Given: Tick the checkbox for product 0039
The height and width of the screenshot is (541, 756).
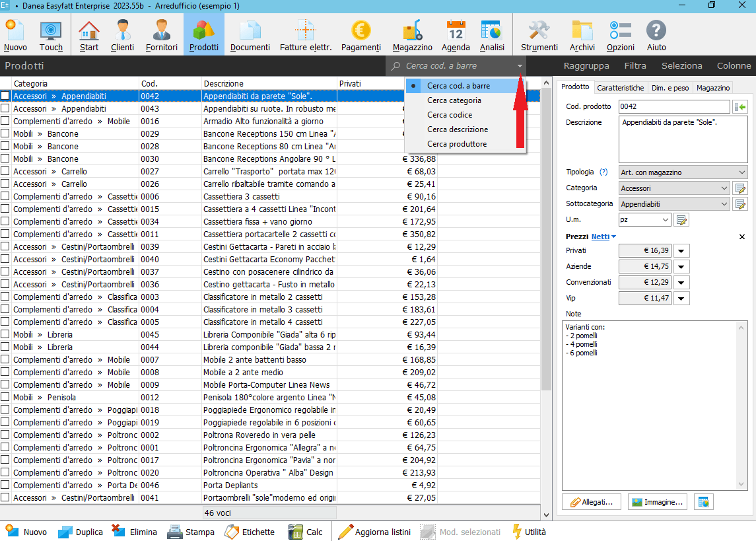Looking at the screenshot, I should [x=5, y=246].
